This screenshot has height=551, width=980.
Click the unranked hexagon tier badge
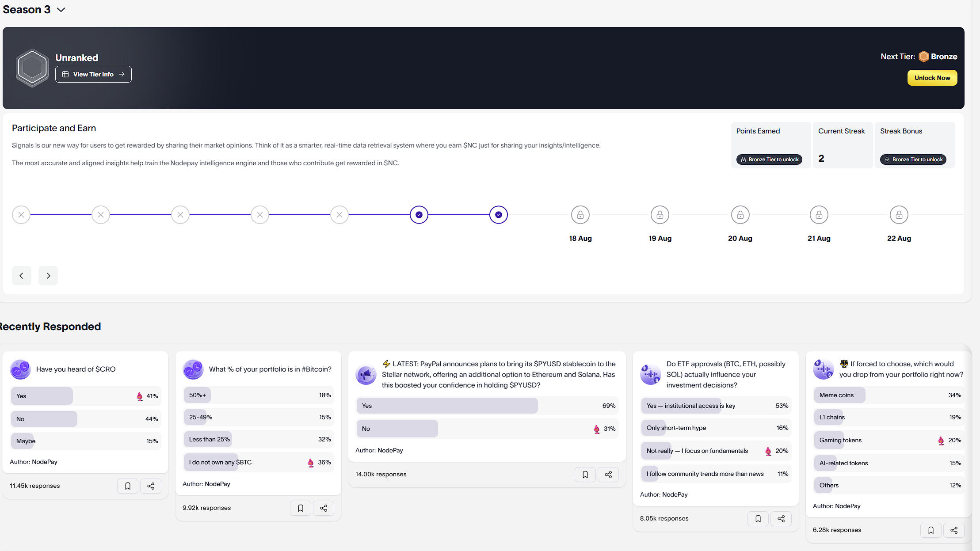(32, 68)
